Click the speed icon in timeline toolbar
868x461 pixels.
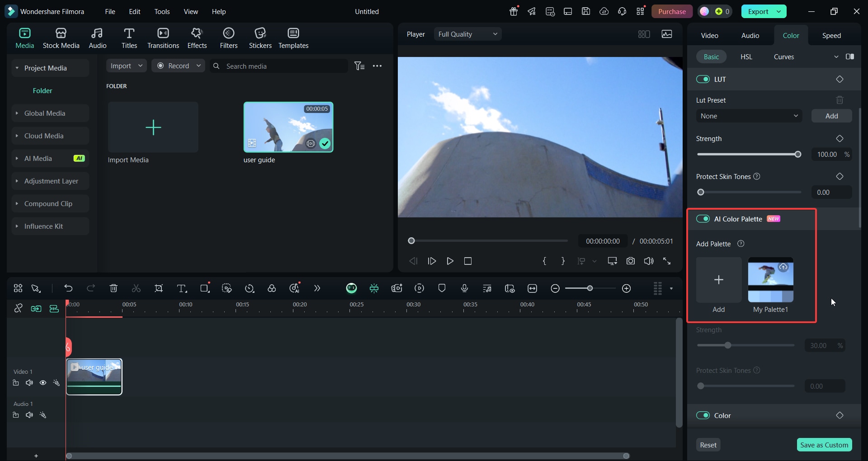coord(250,288)
